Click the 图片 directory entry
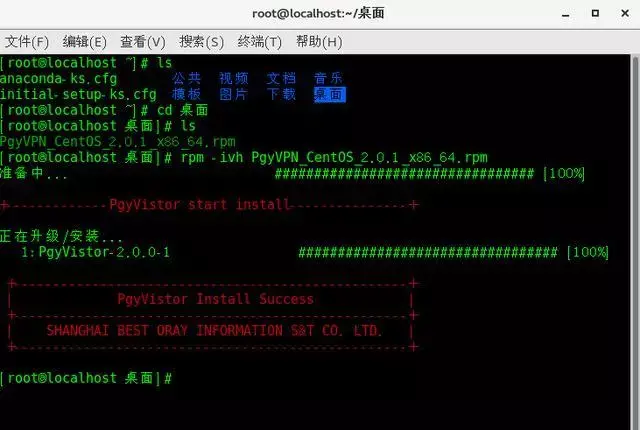Viewport: 640px width, 430px height. (x=234, y=95)
